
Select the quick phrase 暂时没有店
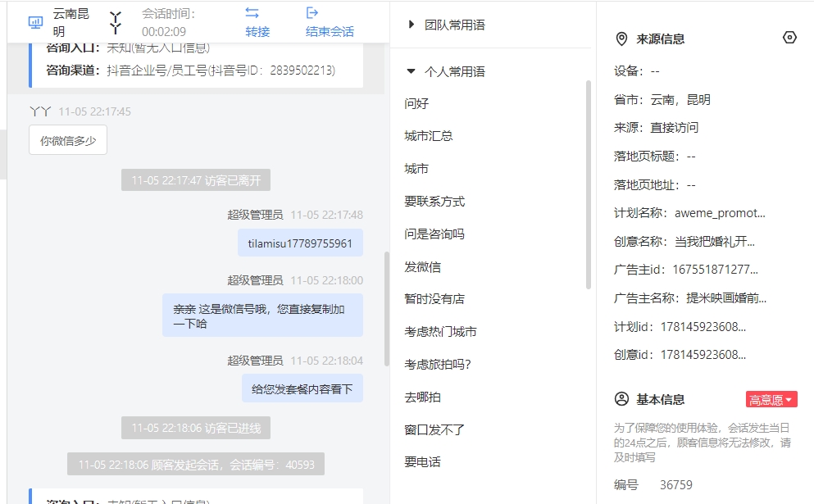point(434,299)
